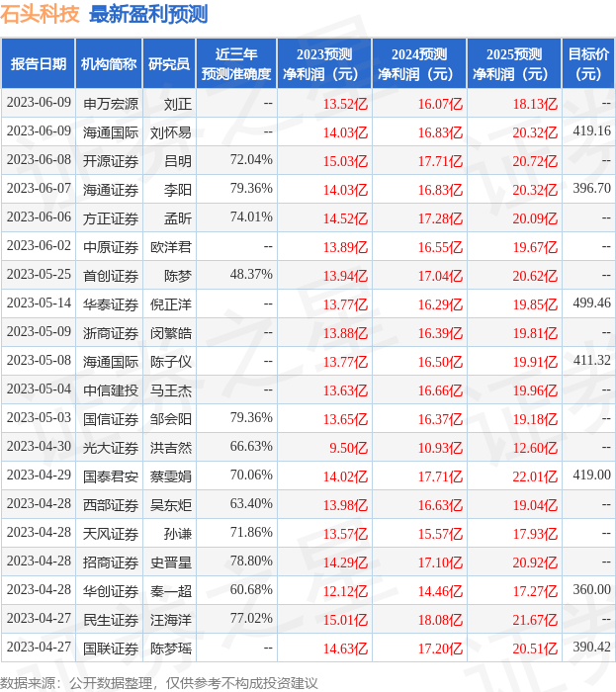
Task: Select analyst 马王杰
Action: [x=171, y=390]
